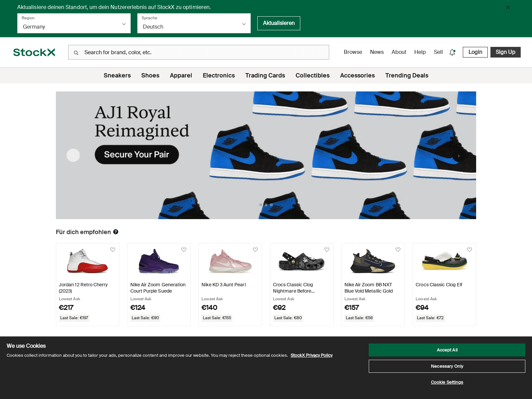The height and width of the screenshot is (399, 532).
Task: Favorite Nike Air Zoom Generation Court Purple
Action: (x=184, y=250)
